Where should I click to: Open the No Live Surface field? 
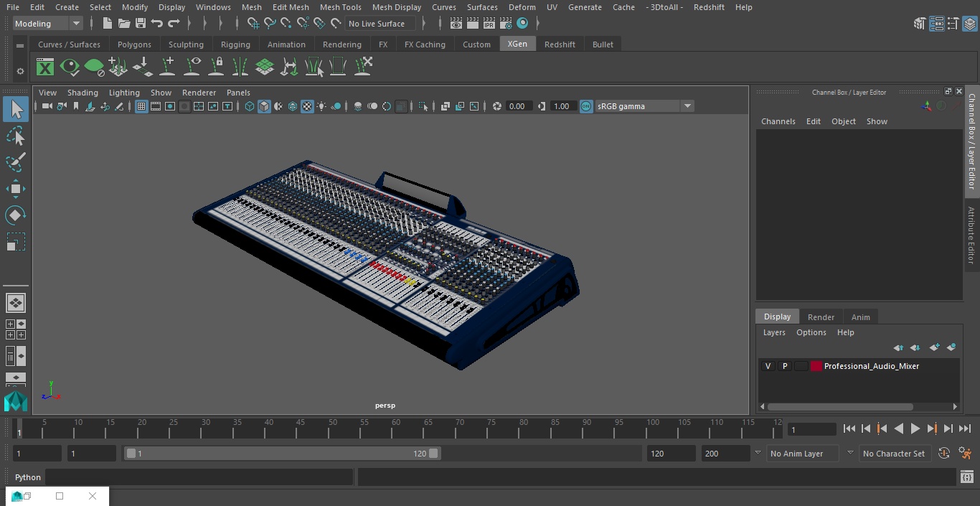pos(380,24)
